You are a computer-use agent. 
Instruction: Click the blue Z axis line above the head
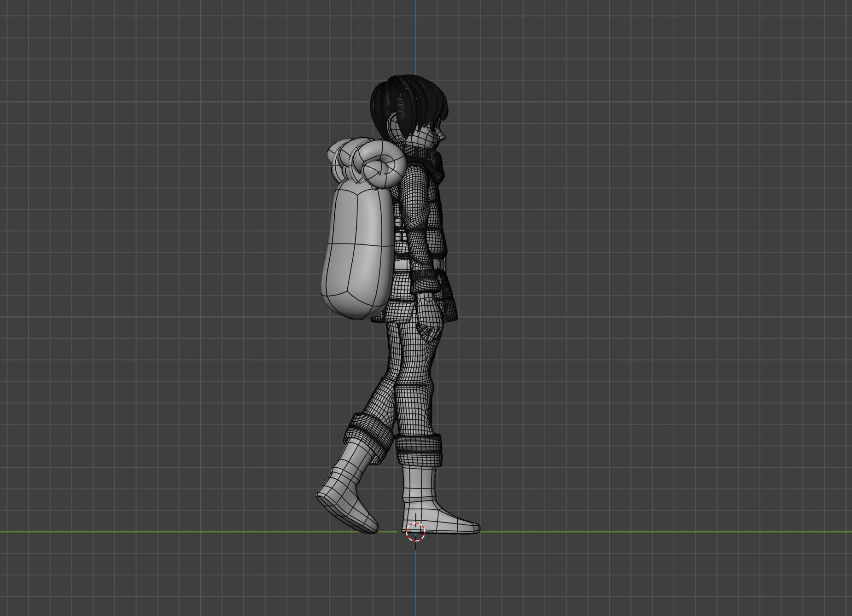pyautogui.click(x=416, y=37)
